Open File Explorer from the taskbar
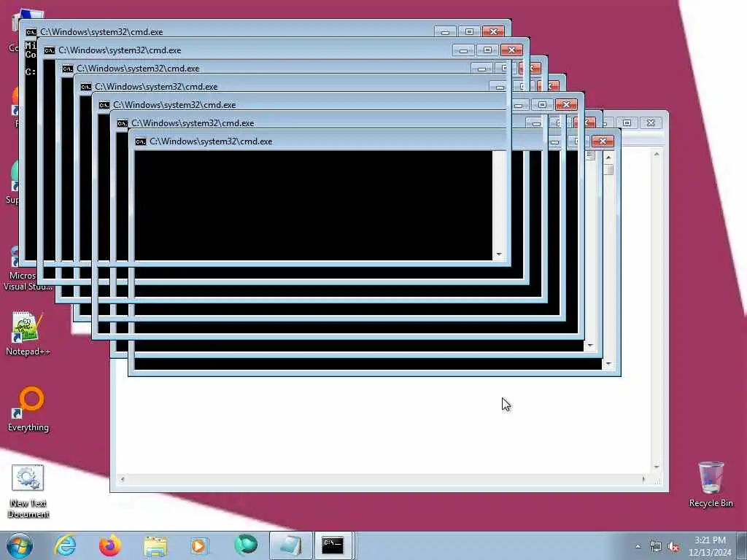Viewport: 747px width, 560px height. (x=155, y=545)
